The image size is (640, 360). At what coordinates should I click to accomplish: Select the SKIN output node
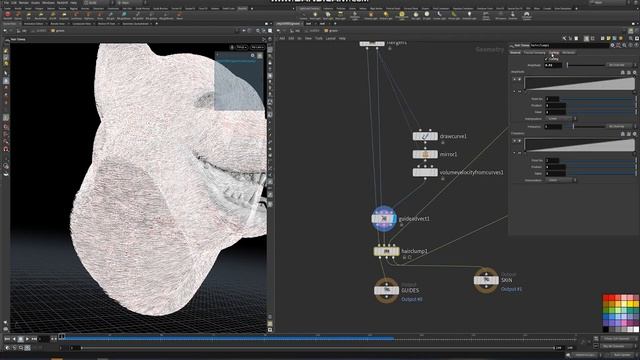pos(486,280)
